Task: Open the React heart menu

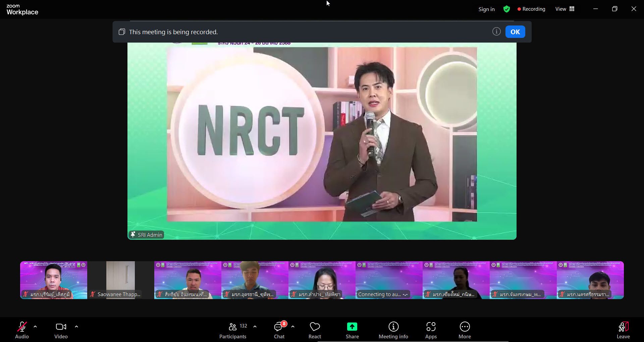Action: click(315, 330)
